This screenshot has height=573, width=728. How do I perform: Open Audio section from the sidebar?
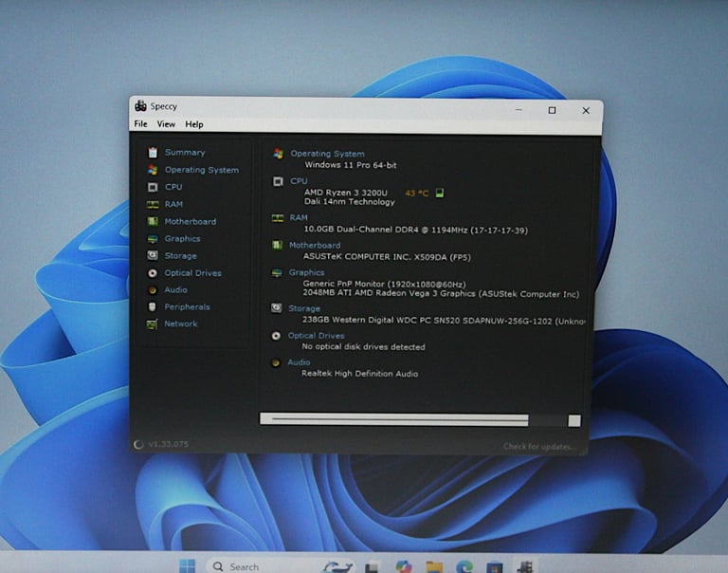pos(175,289)
